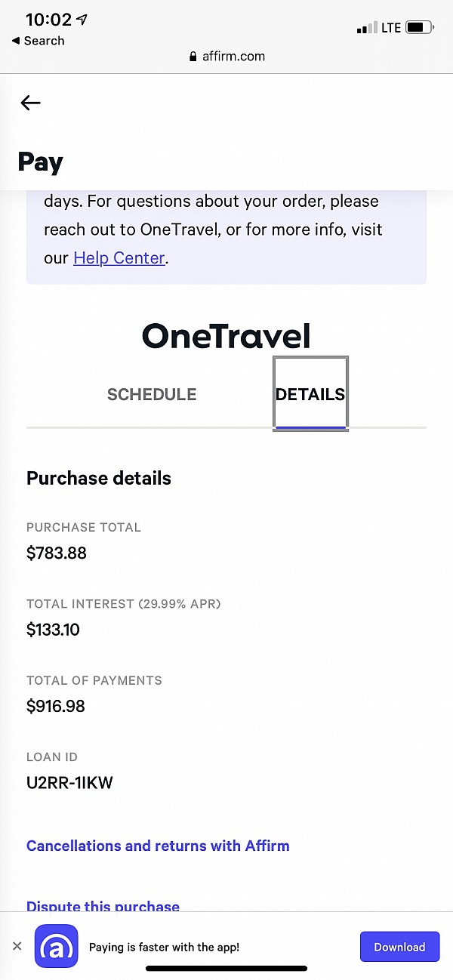Tap the back arrow icon
The image size is (453, 980).
[30, 103]
